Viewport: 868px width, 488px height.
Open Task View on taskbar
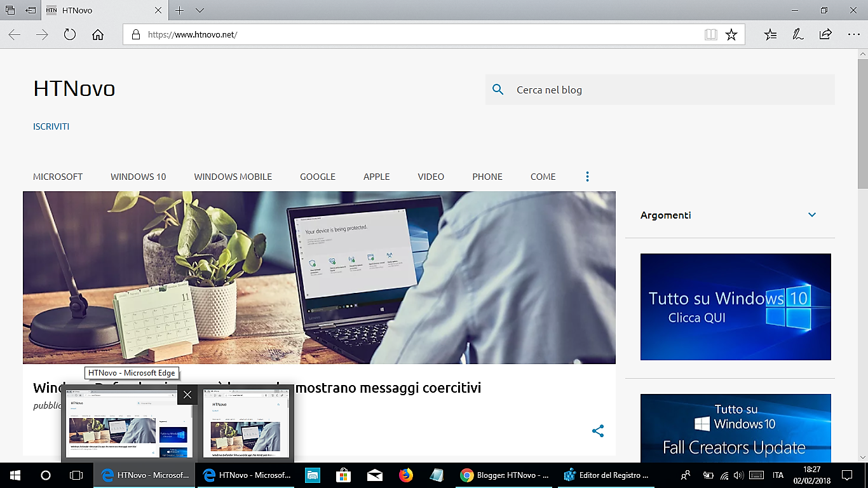click(76, 475)
